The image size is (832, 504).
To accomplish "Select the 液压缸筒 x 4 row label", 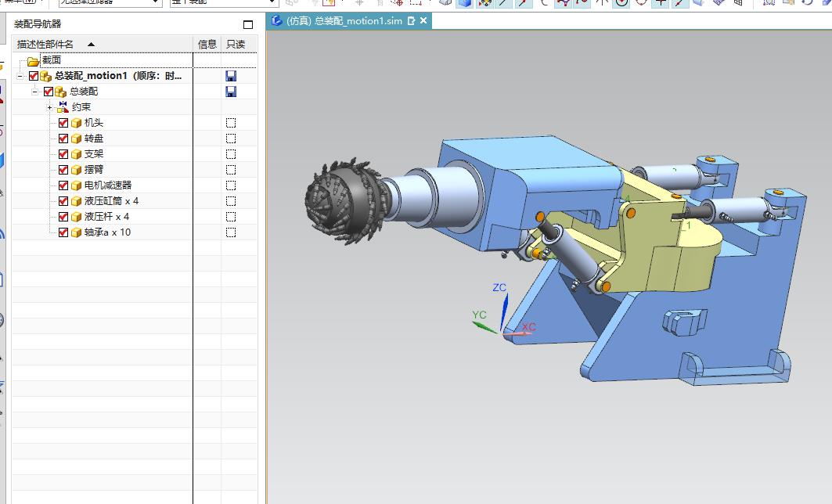I will pos(111,201).
